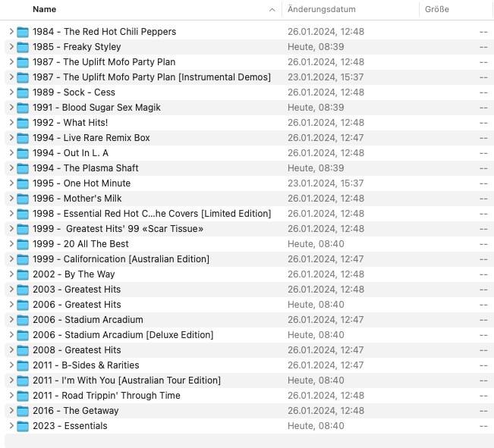
Task: Click folder icon next to 1995 - One Hot Minute
Action: pyautogui.click(x=22, y=183)
